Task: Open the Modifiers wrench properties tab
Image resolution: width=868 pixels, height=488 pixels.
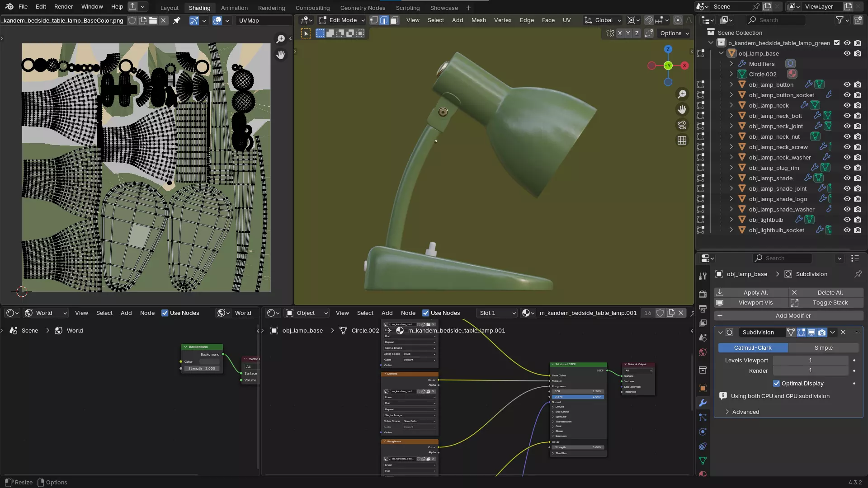Action: coord(703,403)
